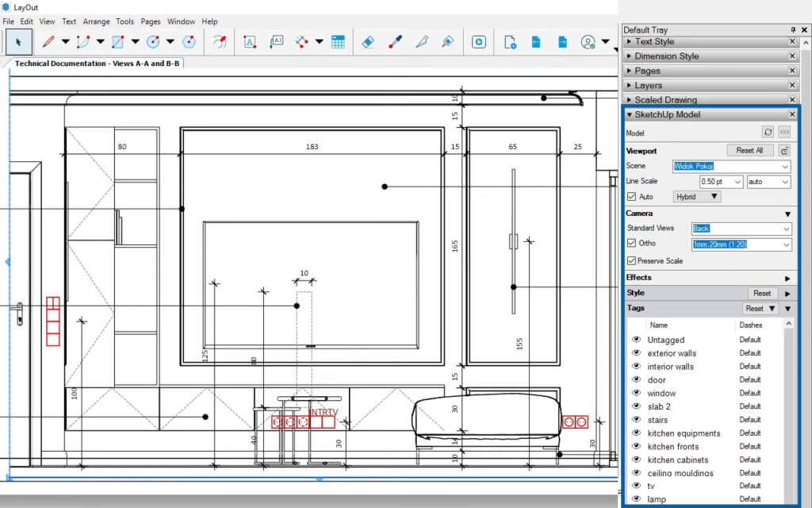Refresh the SketchUp model reference

[768, 133]
